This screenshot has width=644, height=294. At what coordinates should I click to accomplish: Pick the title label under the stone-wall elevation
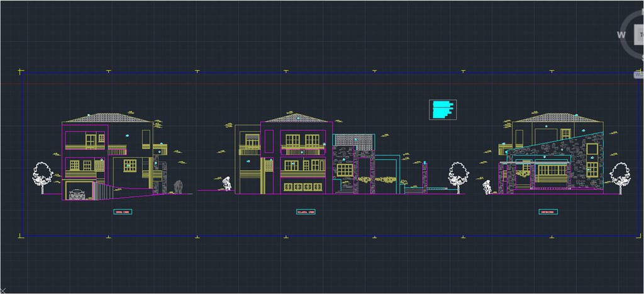point(548,212)
